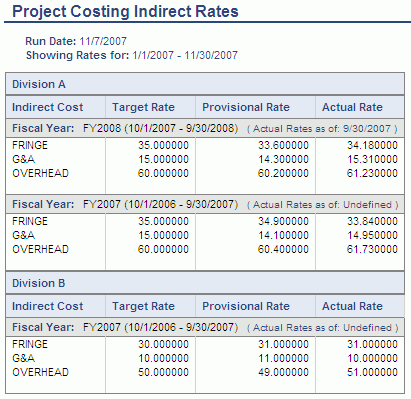Click Division A FY2007 FRINGE provisional 34.900000
Screen dimensions: 411x399
pyautogui.click(x=283, y=221)
